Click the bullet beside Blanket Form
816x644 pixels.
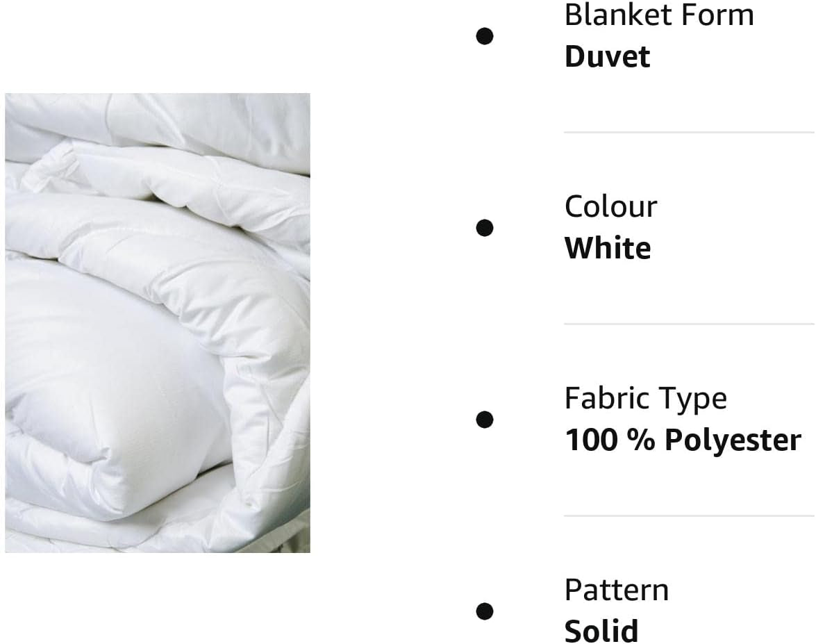coord(485,36)
